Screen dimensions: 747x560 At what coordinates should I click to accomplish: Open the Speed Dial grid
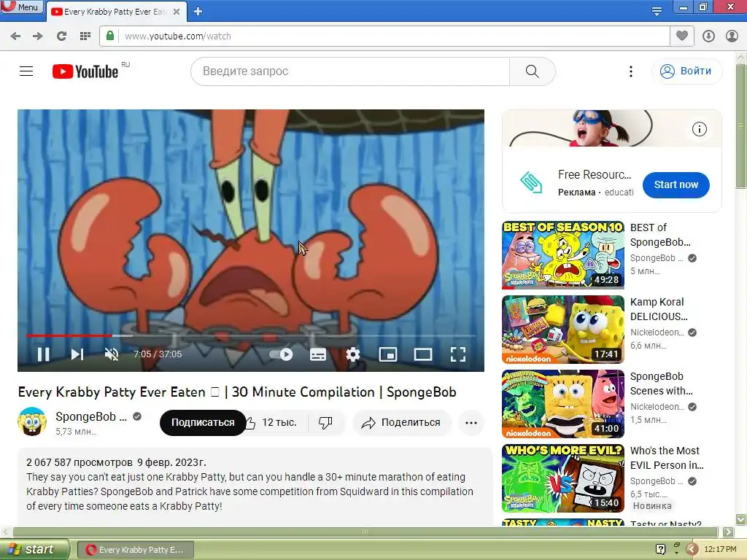click(x=85, y=36)
